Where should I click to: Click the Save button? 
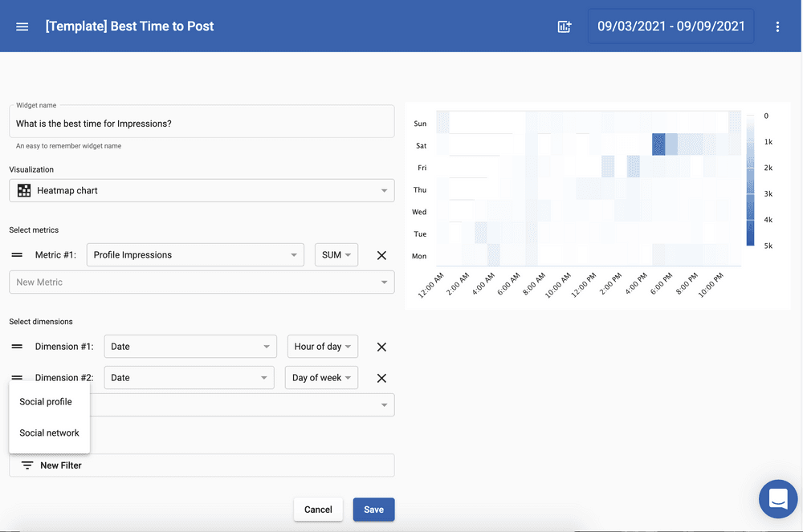[373, 510]
